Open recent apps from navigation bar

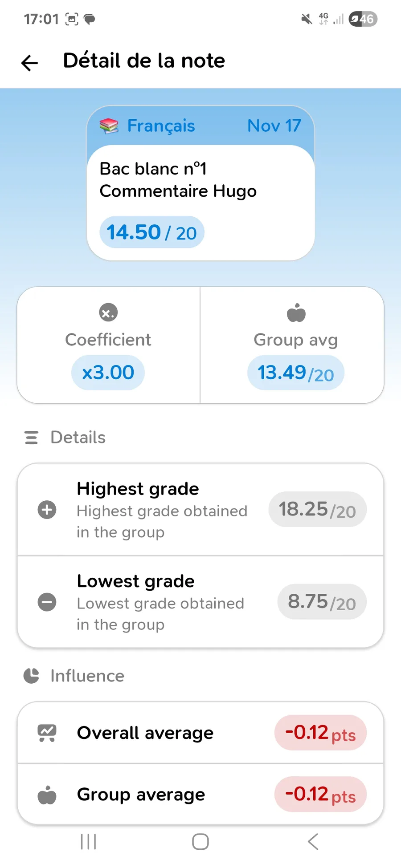point(88,842)
